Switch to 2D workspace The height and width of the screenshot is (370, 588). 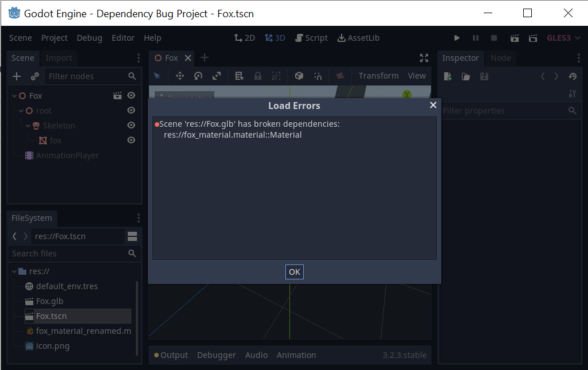[245, 38]
